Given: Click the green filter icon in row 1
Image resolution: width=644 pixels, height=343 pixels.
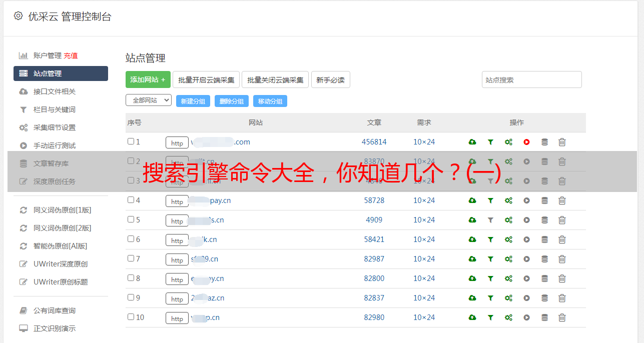Looking at the screenshot, I should [x=490, y=142].
